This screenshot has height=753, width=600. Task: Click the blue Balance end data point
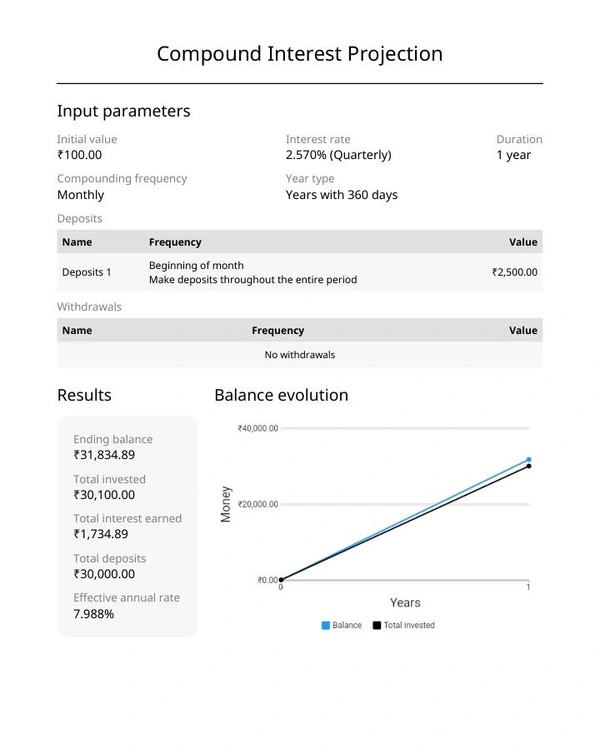(529, 460)
